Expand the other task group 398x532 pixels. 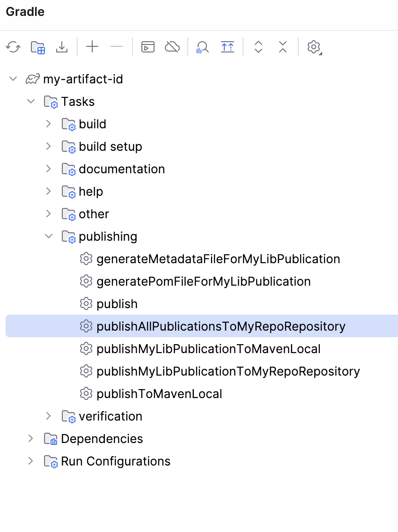pyautogui.click(x=49, y=214)
